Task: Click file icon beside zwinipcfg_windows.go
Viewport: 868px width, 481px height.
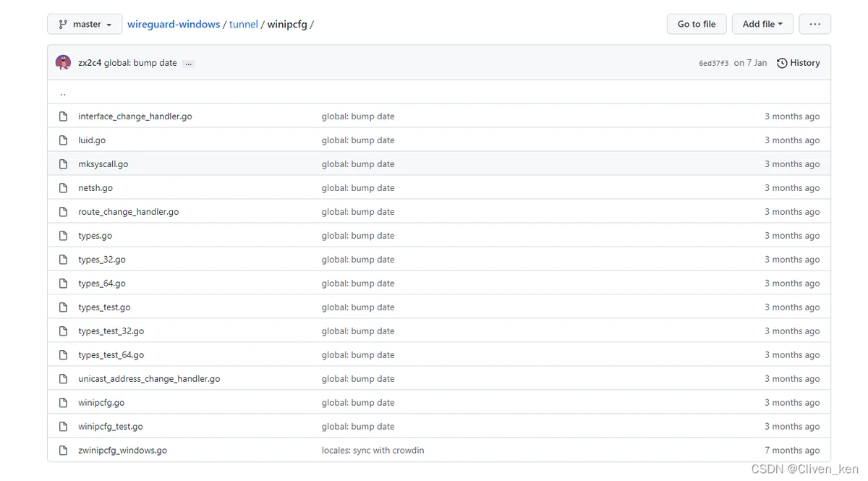Action: click(64, 451)
